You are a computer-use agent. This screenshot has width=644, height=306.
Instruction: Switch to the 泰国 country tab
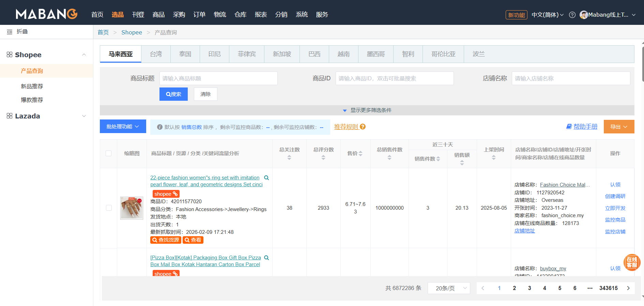(x=185, y=54)
